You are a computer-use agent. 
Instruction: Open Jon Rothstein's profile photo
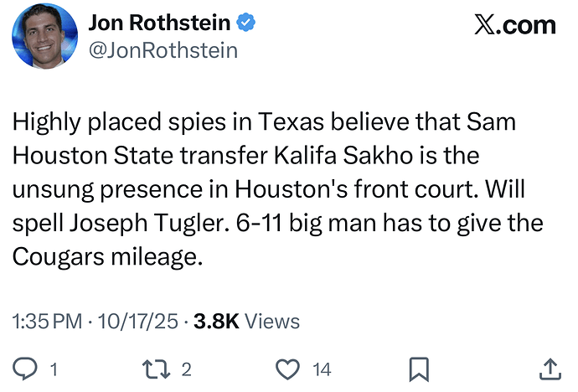coord(44,37)
